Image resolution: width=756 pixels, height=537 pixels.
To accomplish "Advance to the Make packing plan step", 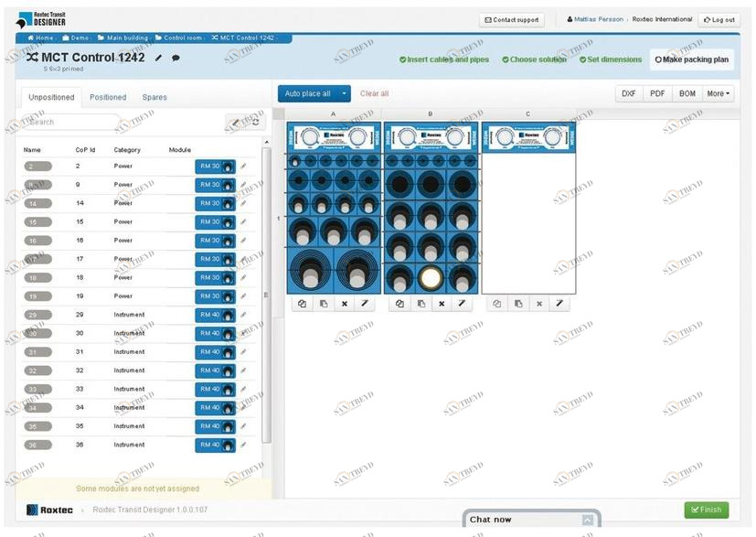I will coord(694,59).
